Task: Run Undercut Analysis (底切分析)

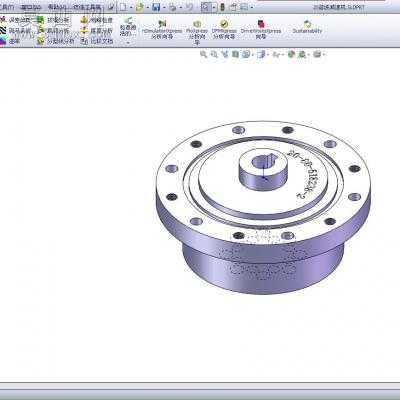Action: (53, 31)
